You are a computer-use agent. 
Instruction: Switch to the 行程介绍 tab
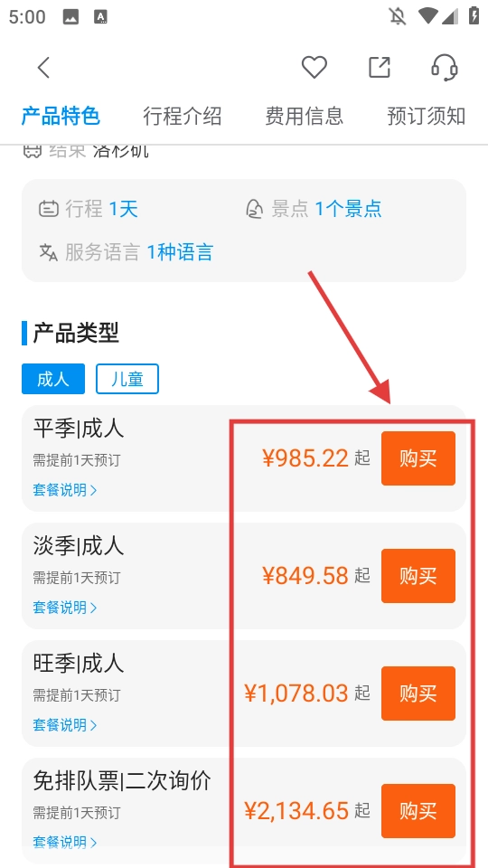(182, 117)
